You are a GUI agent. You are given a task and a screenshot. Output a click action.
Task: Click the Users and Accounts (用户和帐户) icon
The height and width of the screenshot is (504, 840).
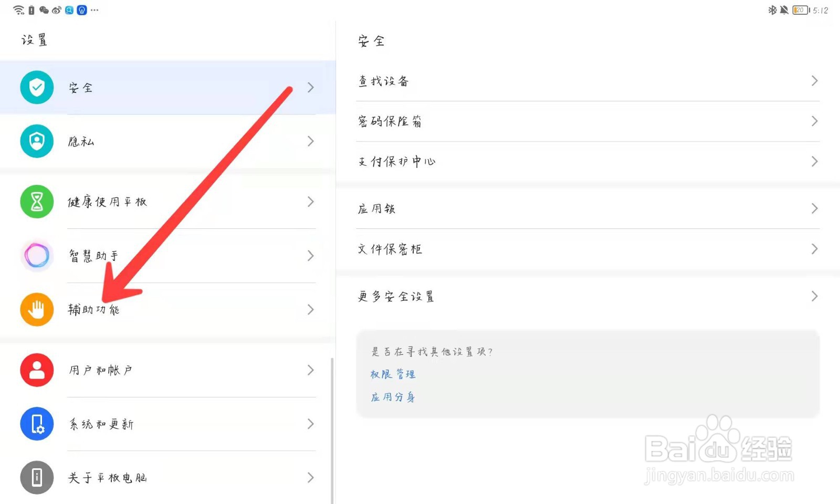(36, 370)
